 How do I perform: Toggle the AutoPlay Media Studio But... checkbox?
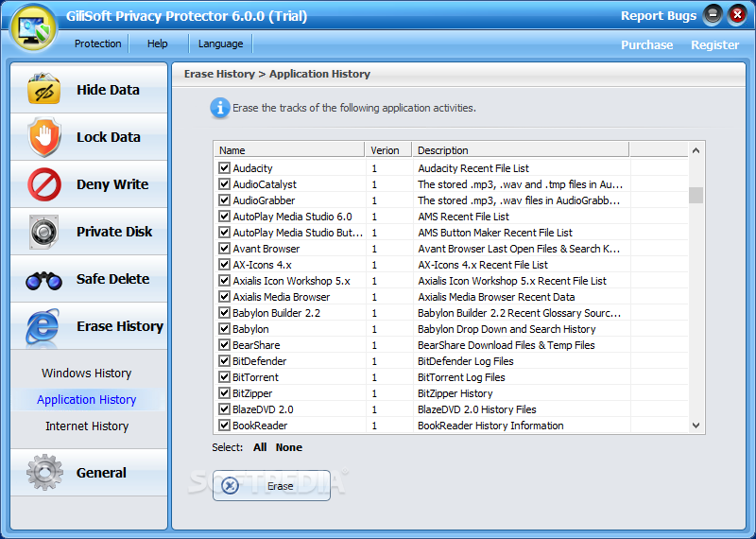224,232
